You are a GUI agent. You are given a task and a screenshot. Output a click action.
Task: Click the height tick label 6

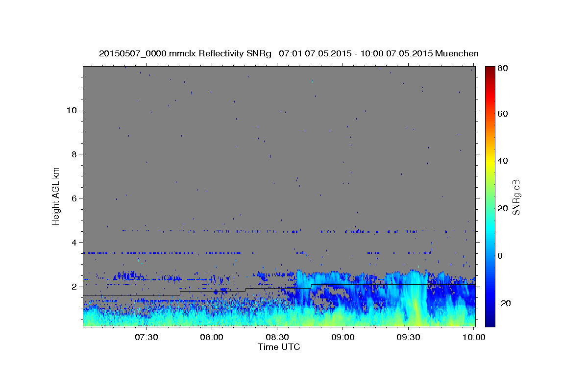point(73,198)
